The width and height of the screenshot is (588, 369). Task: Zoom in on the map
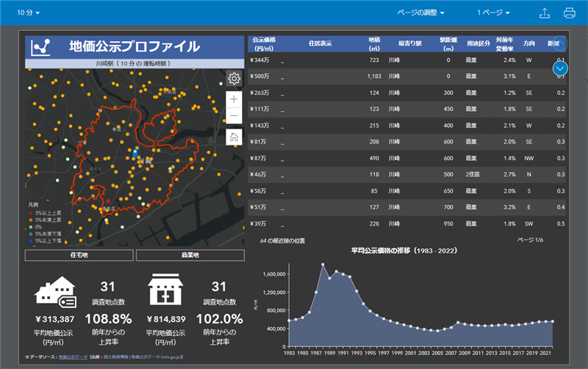tap(234, 98)
